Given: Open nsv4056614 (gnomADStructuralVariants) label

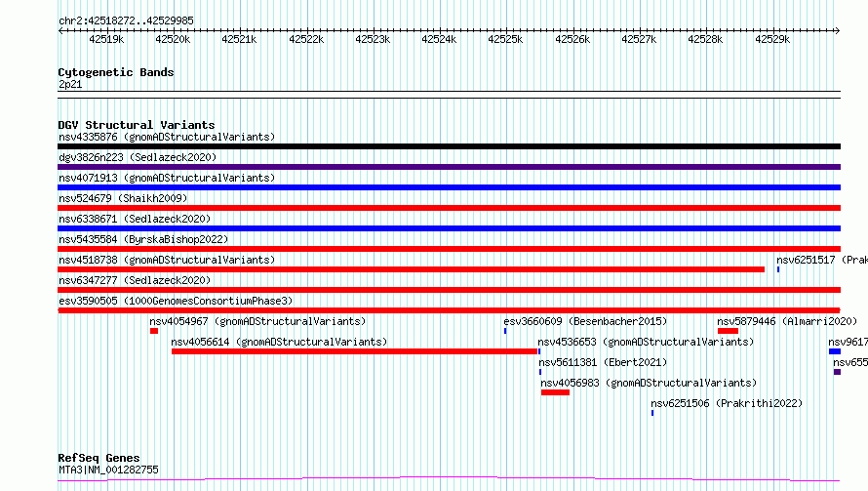Looking at the screenshot, I should tap(279, 342).
